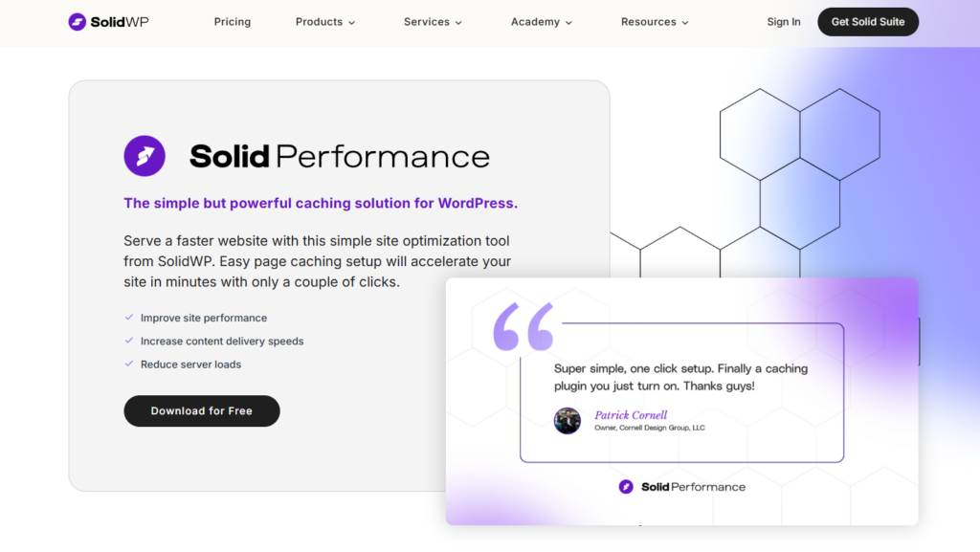Click the small Solid Performance logo in testimonial card
This screenshot has height=552, width=980.
click(626, 487)
